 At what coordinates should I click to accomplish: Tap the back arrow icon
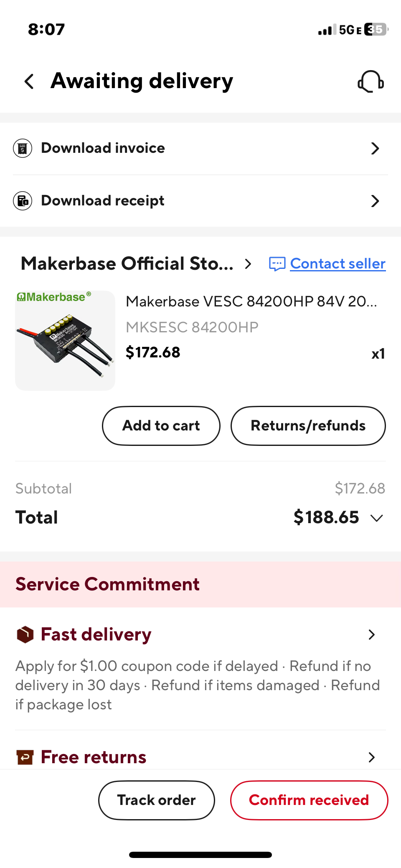pyautogui.click(x=29, y=81)
